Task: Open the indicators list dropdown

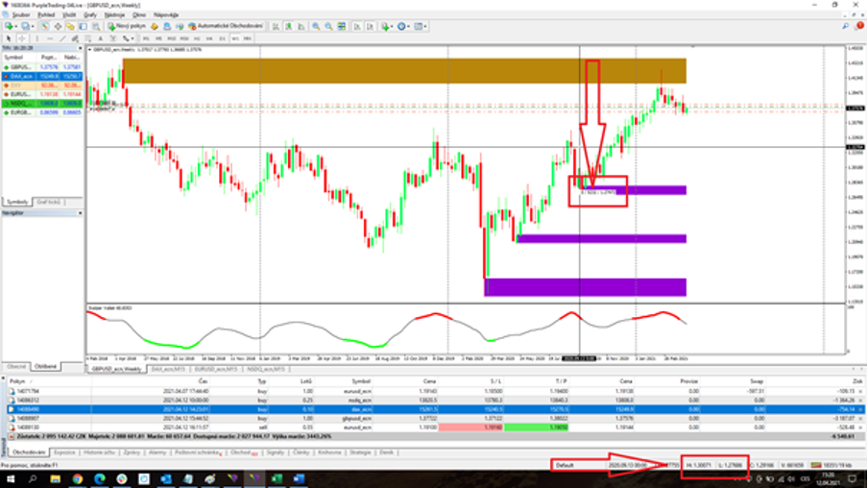Action: [387, 26]
